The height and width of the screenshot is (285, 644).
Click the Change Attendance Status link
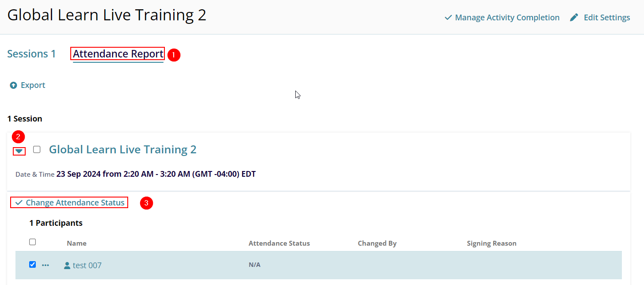coord(75,203)
